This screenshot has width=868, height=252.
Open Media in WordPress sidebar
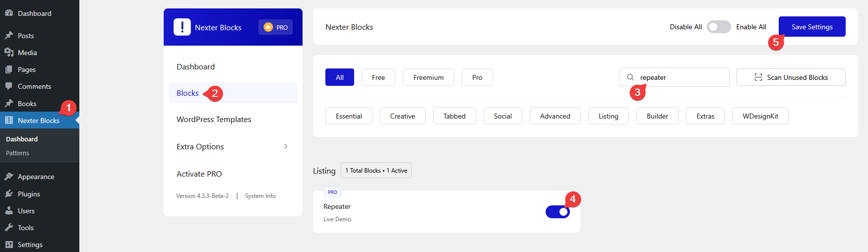40,52
